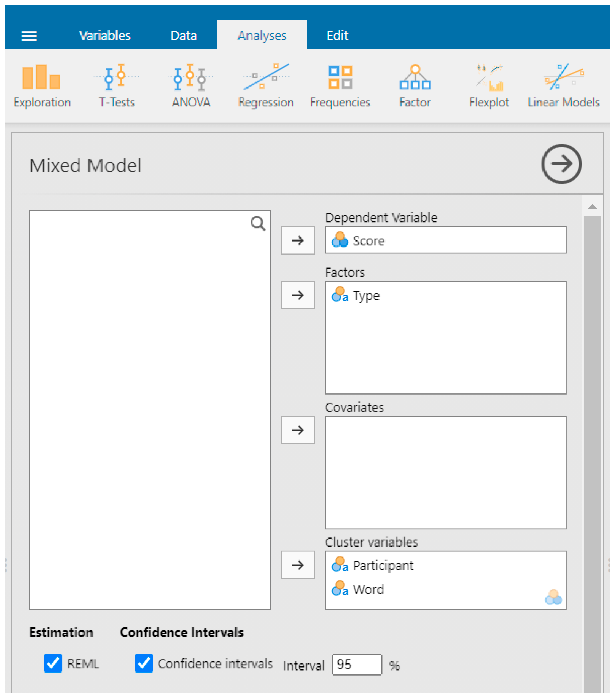
Task: Collapse the Mixed Model options panel
Action: 561,164
